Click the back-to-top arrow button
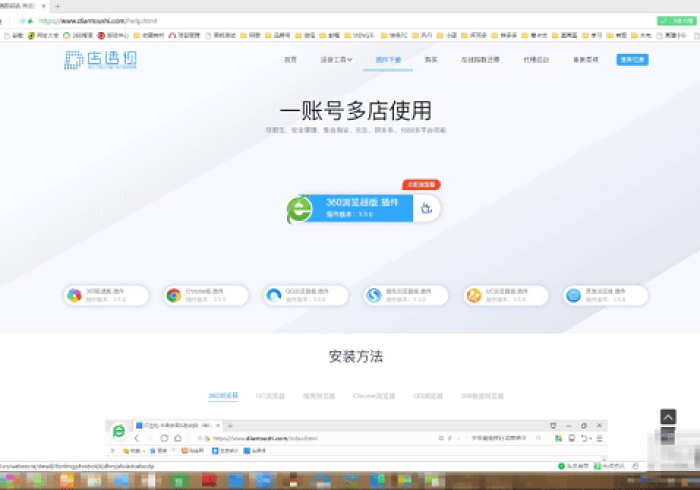 pyautogui.click(x=668, y=417)
